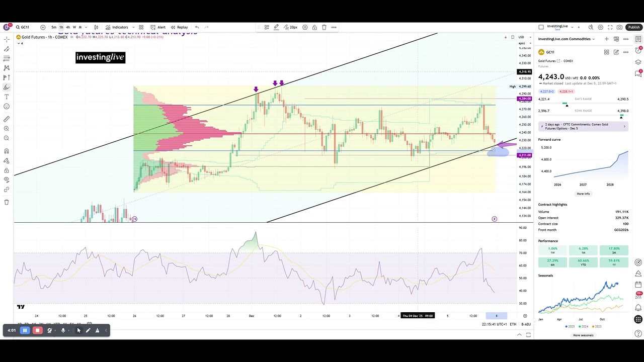The height and width of the screenshot is (362, 644).
Task: Toggle the 2023 seasonals series
Action: [597, 326]
